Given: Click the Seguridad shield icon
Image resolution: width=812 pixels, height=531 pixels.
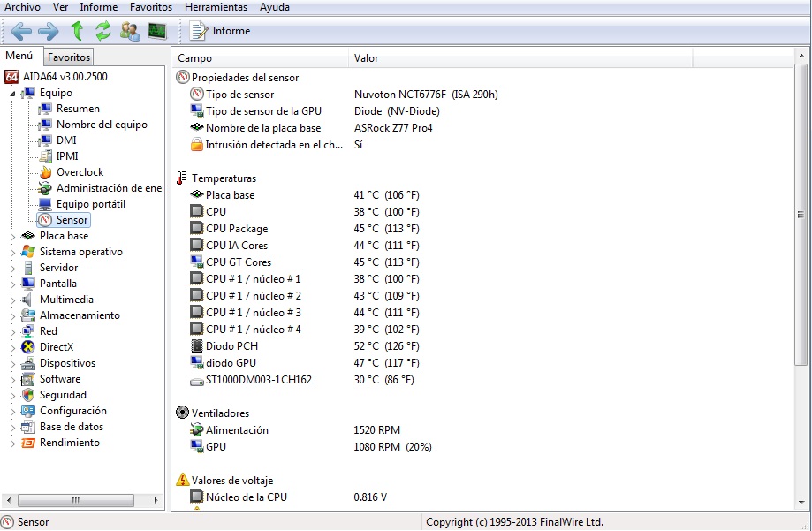Looking at the screenshot, I should point(28,395).
